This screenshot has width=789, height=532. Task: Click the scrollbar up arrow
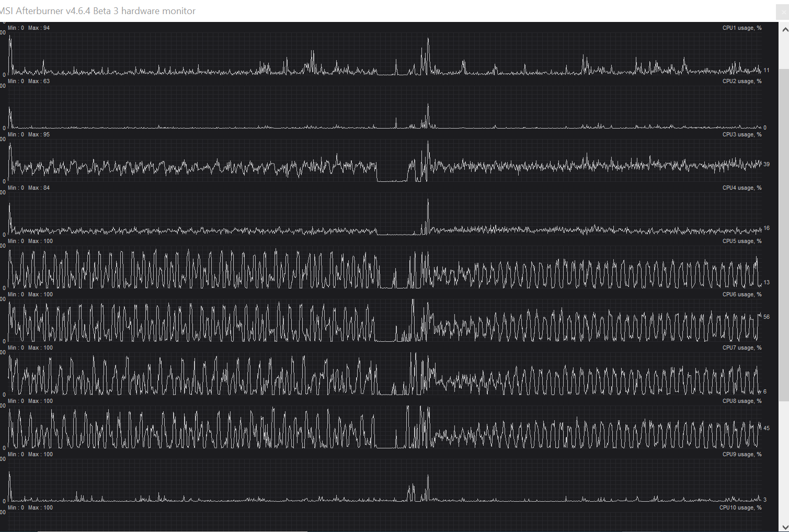click(x=784, y=29)
